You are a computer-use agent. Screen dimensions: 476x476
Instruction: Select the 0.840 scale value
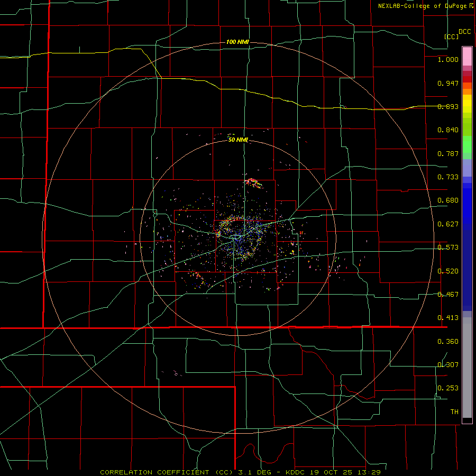(x=448, y=130)
